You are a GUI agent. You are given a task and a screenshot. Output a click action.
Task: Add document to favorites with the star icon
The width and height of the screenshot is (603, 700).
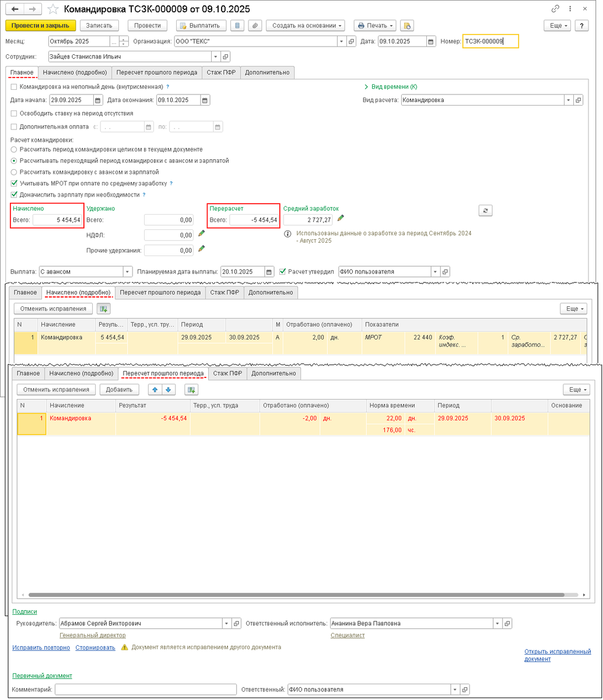point(52,9)
